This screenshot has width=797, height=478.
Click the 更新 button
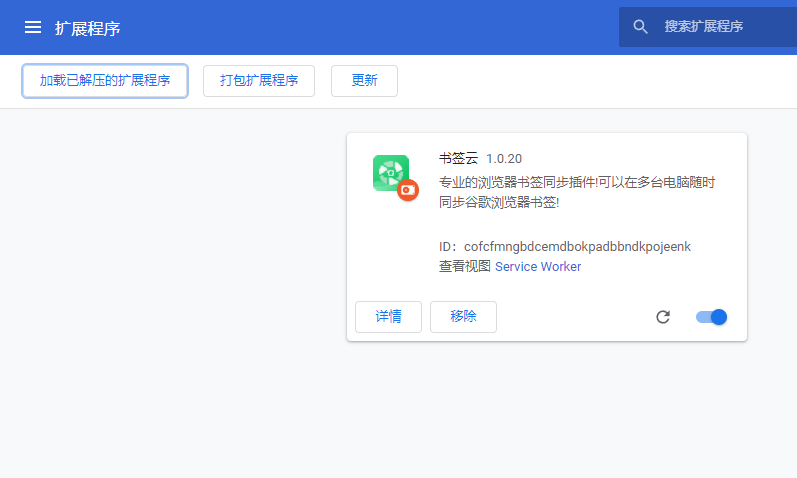[364, 80]
